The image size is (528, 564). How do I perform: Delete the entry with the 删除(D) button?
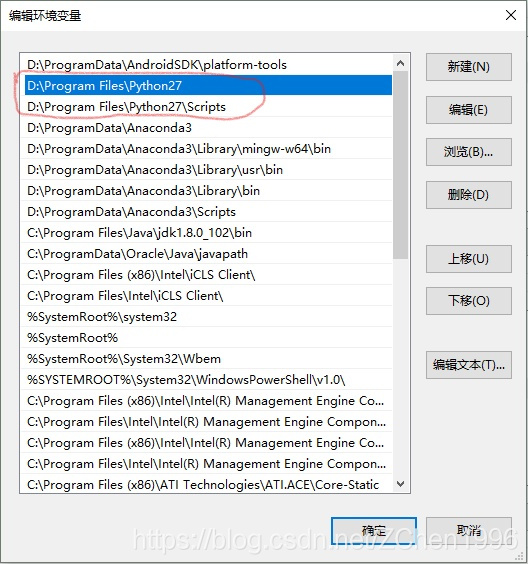(469, 195)
